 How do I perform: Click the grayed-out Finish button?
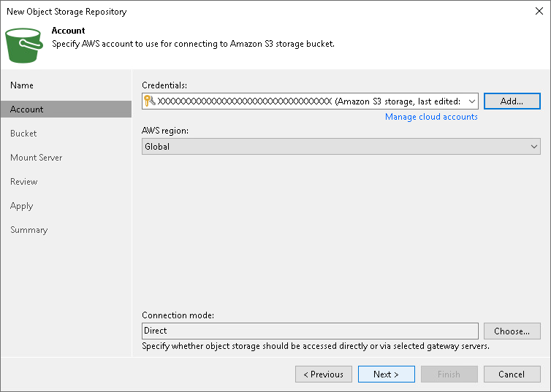click(x=449, y=374)
